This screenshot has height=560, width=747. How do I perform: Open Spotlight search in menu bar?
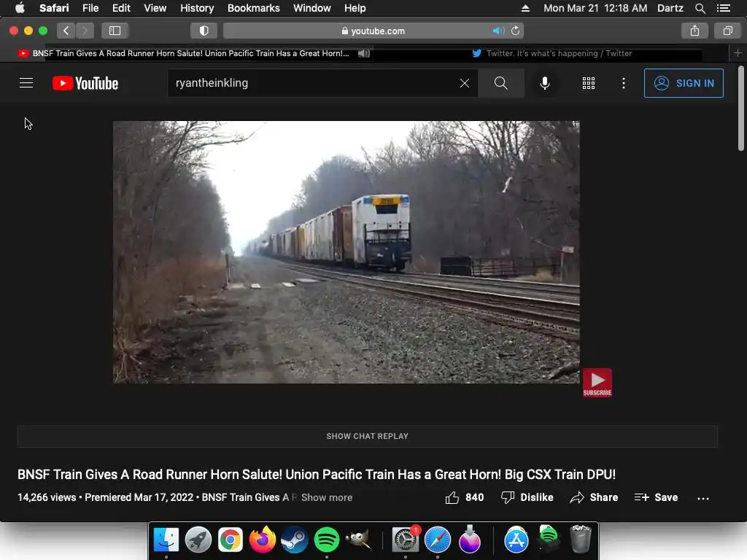pos(700,8)
